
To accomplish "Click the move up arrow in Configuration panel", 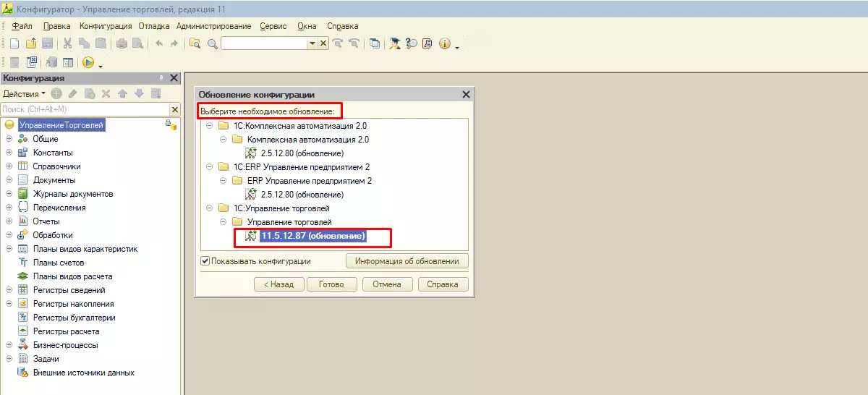I will tap(123, 93).
